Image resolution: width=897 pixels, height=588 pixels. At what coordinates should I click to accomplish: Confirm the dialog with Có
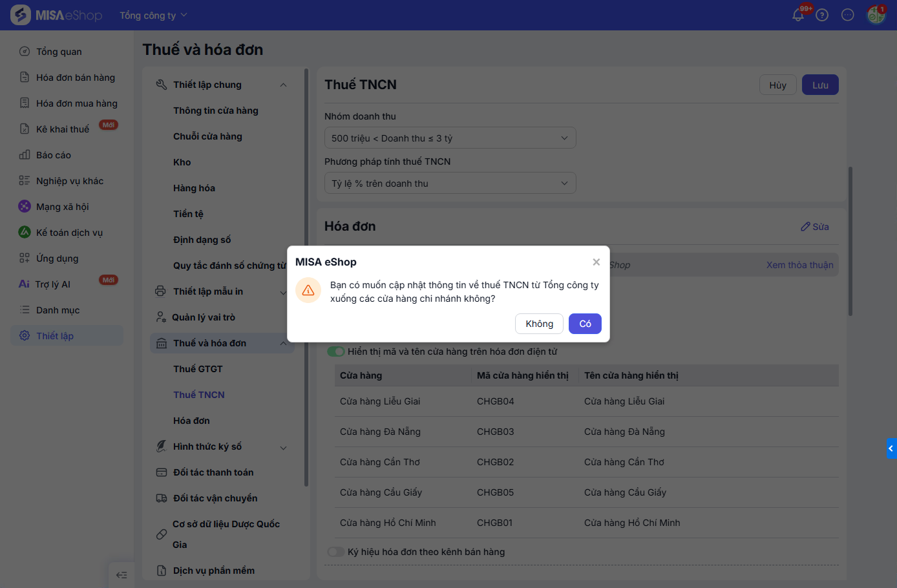(x=585, y=324)
